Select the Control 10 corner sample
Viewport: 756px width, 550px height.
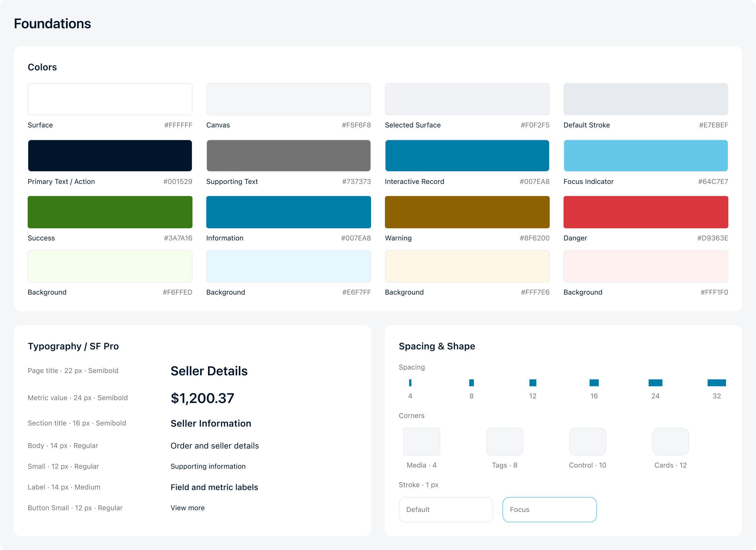click(x=588, y=442)
